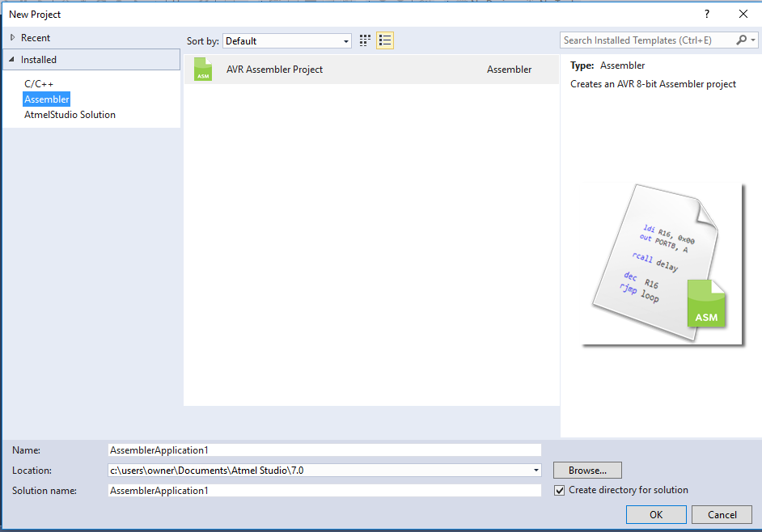Open the Sort by Default dropdown
Screen dimensions: 762x532
pos(287,40)
